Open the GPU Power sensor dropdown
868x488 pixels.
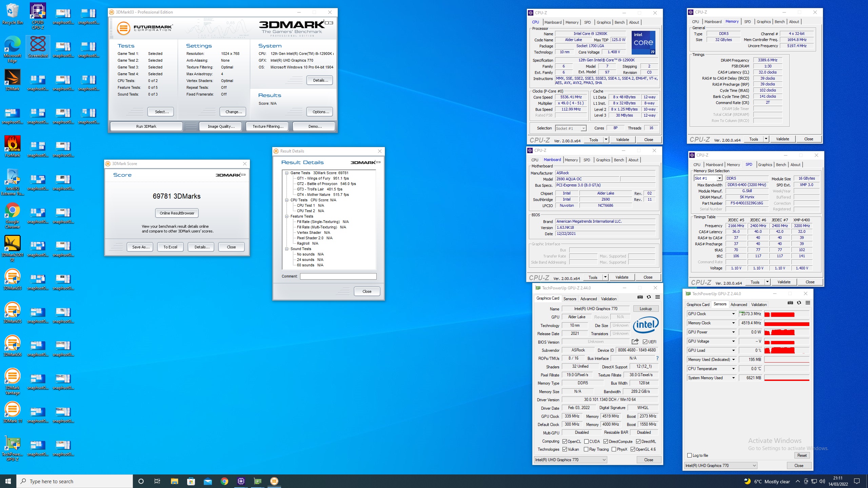click(x=733, y=332)
